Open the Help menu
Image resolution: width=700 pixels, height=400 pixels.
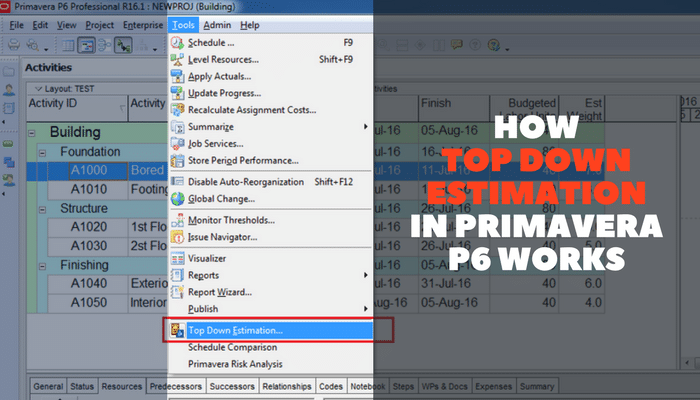click(x=250, y=25)
